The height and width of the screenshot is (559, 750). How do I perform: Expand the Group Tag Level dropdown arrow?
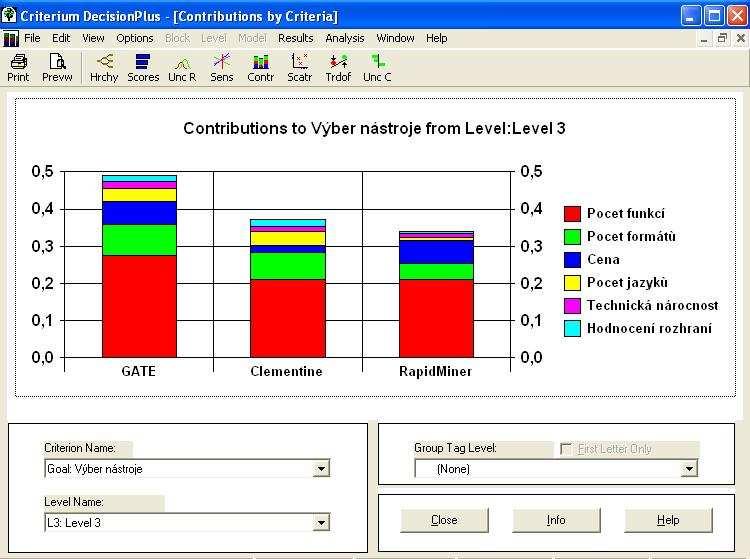tap(689, 469)
